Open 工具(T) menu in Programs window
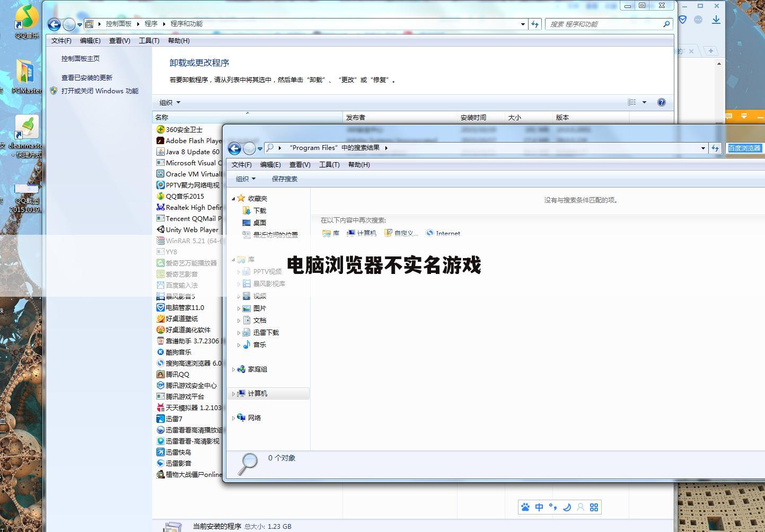 (149, 40)
